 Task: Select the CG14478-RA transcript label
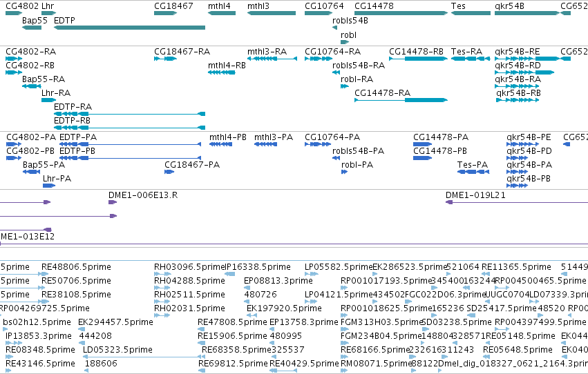coord(383,93)
